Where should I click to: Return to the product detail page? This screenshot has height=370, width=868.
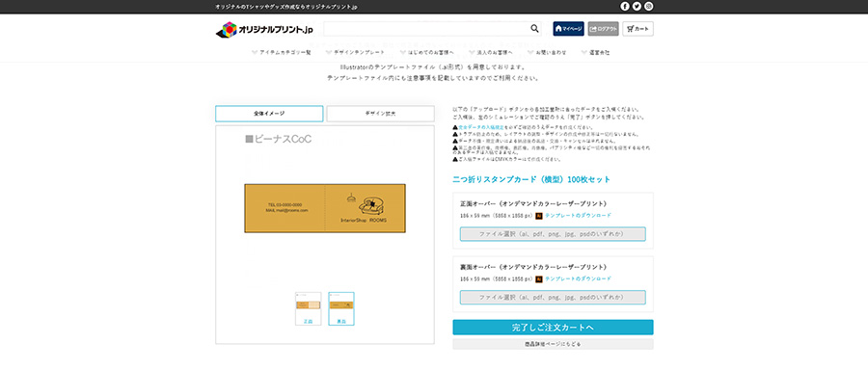point(553,344)
